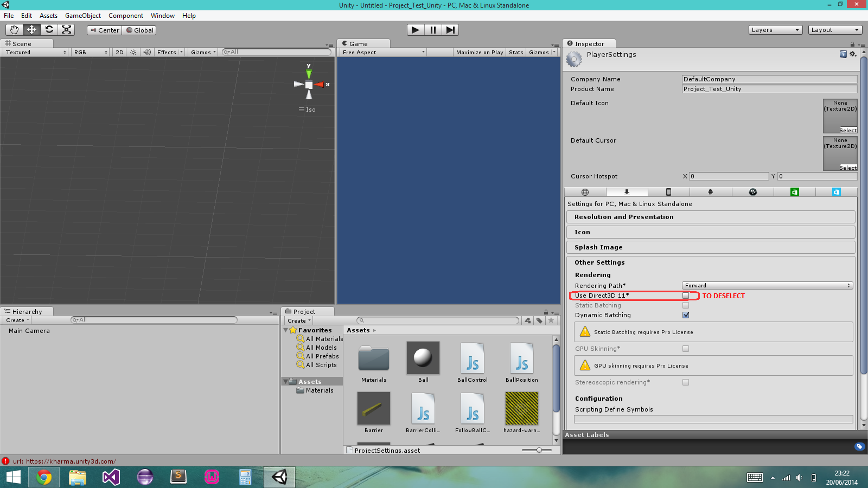Toggle Global handle rotation button
Image resolution: width=868 pixels, height=488 pixels.
139,30
